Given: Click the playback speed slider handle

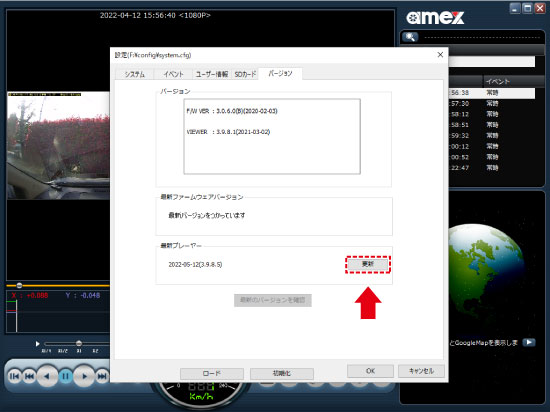Looking at the screenshot, I should tap(79, 343).
